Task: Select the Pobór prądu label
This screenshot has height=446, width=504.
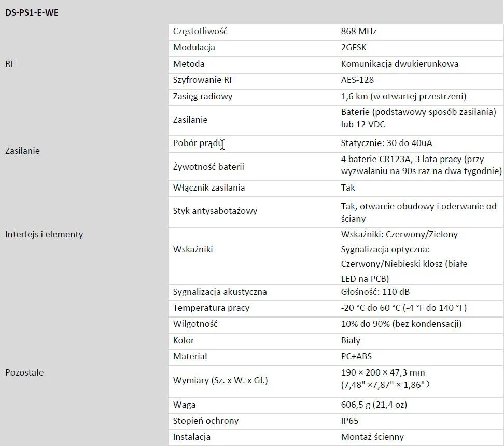Action: 197,143
